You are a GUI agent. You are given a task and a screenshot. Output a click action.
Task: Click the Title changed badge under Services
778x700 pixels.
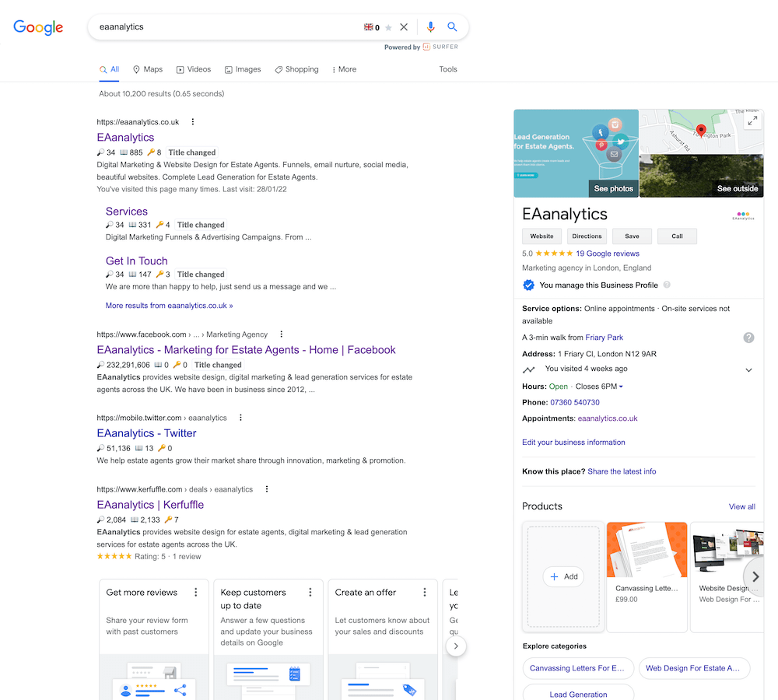[201, 225]
